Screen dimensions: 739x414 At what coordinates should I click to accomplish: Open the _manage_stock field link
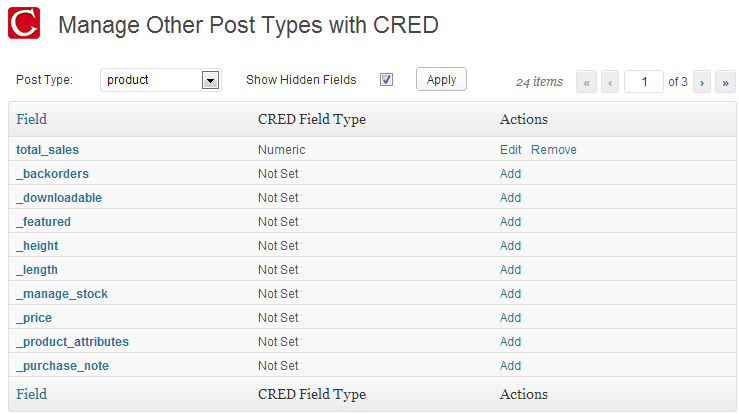[x=62, y=294]
